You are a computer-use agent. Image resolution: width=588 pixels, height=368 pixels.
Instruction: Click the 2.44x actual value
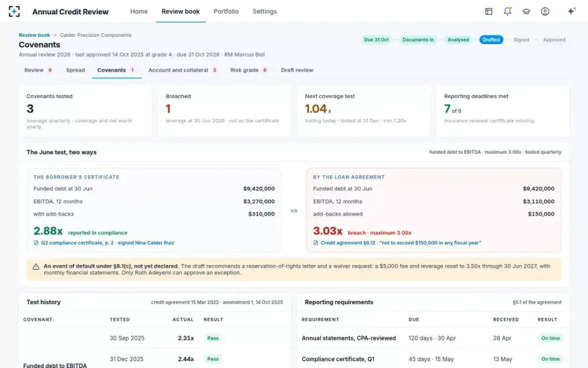[x=186, y=359]
